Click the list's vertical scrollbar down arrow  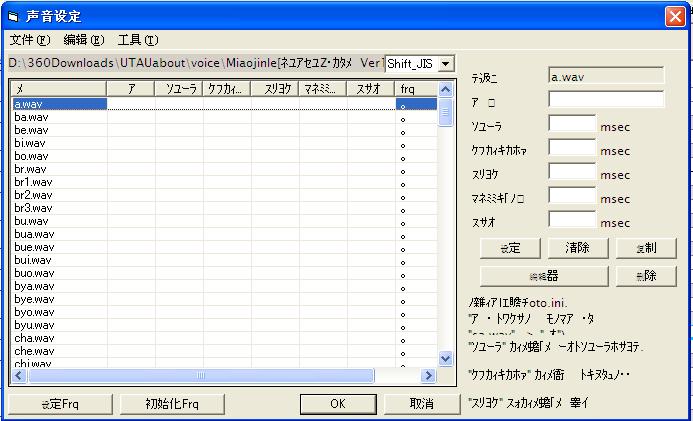click(446, 358)
